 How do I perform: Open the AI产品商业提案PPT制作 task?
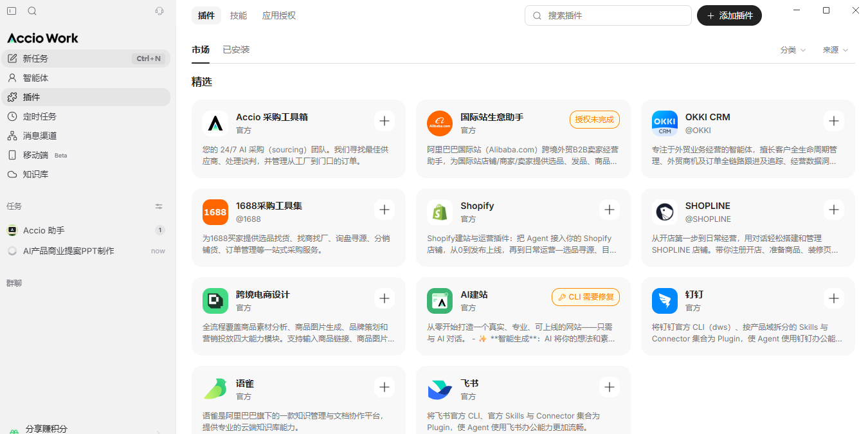click(x=85, y=251)
